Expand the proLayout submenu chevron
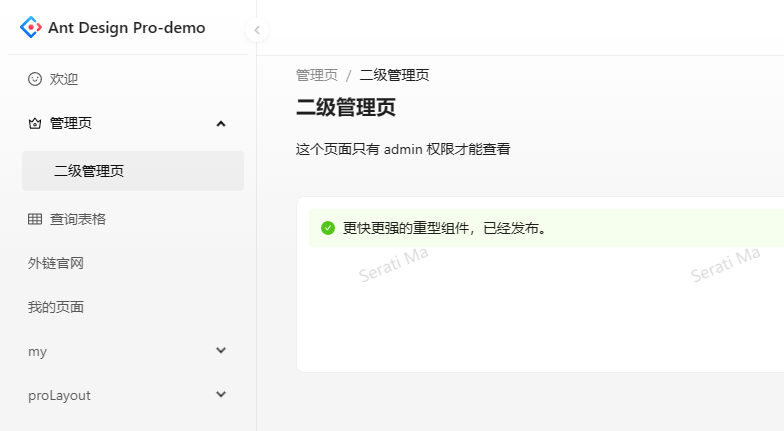 (221, 395)
